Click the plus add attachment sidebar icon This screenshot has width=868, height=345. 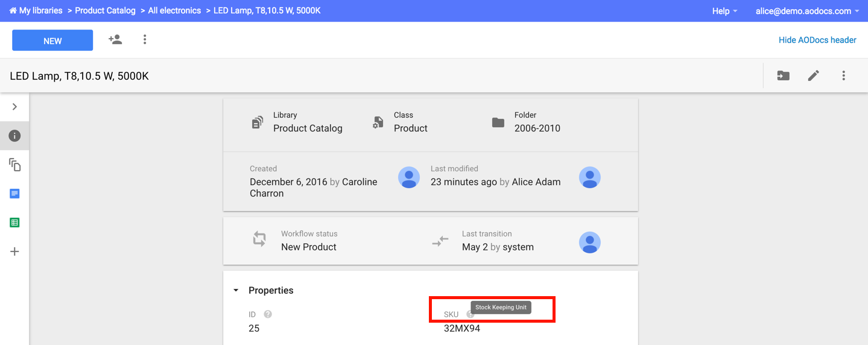click(14, 252)
